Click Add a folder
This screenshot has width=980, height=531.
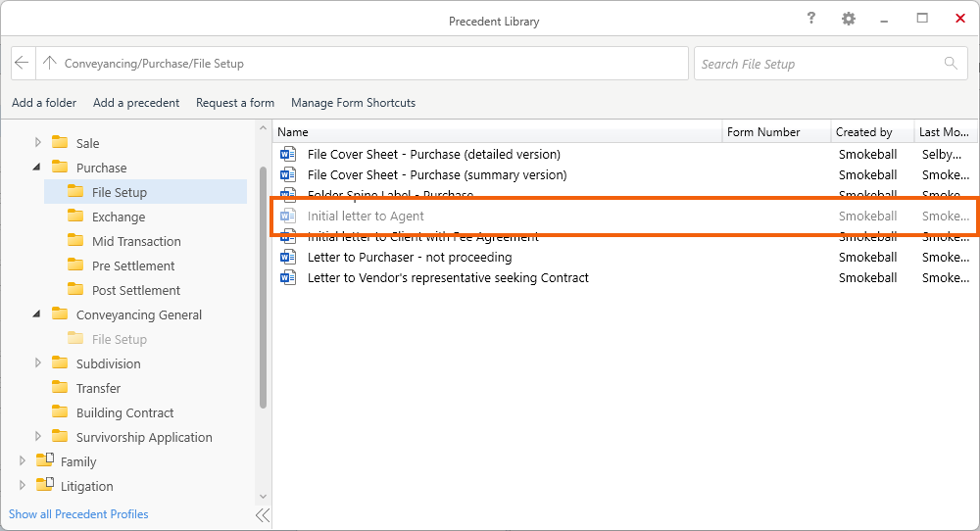click(x=44, y=103)
